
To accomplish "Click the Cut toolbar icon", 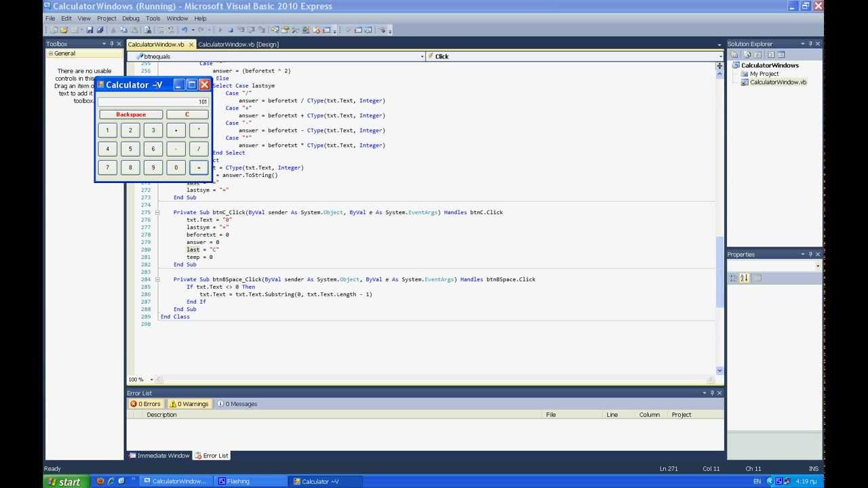I will [113, 30].
